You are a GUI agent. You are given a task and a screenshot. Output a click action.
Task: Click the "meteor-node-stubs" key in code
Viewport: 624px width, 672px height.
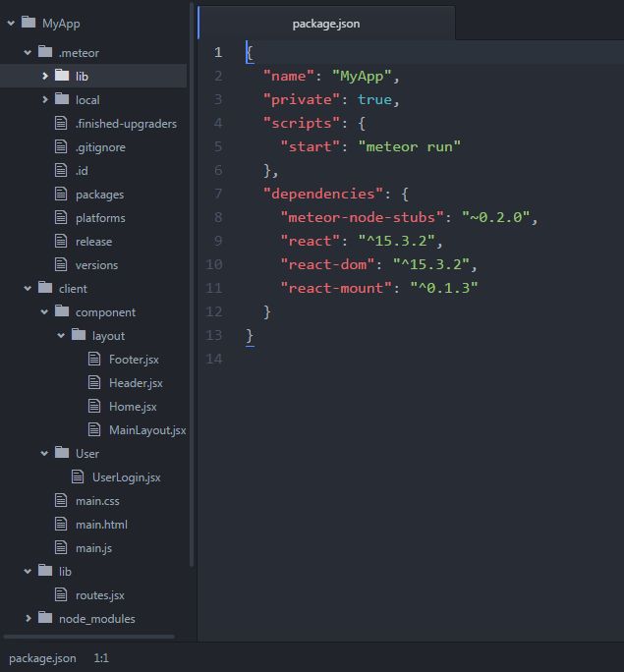[362, 217]
